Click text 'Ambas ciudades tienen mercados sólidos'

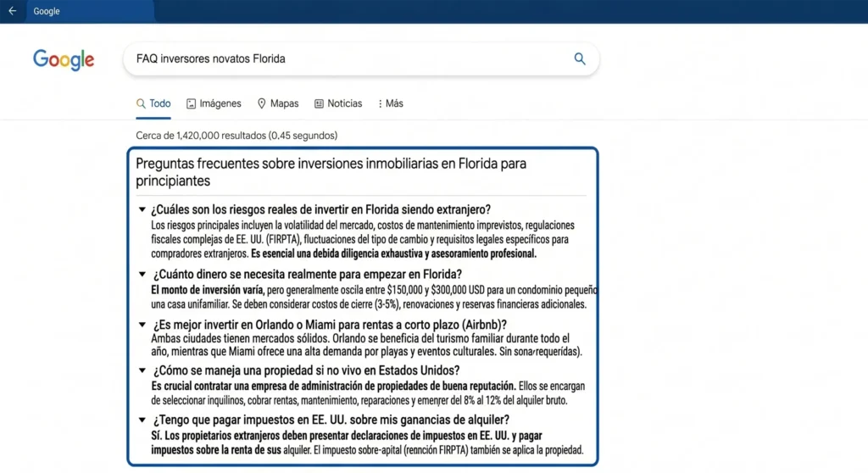(240, 338)
